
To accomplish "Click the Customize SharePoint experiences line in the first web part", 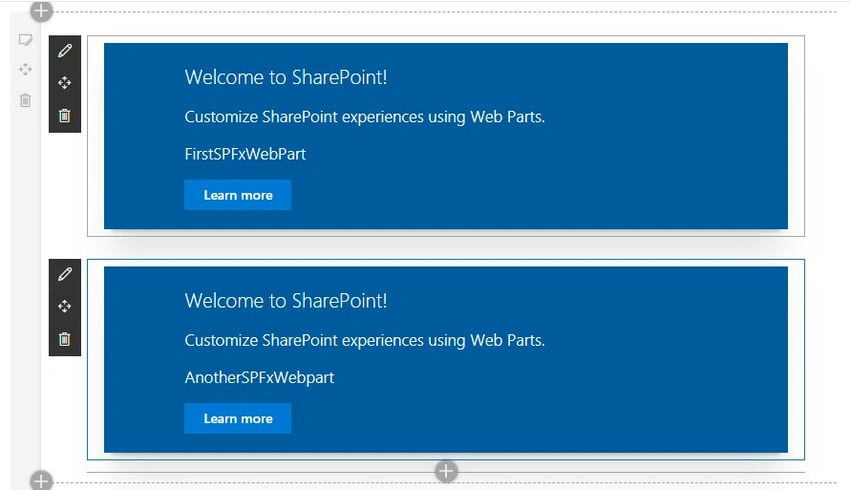I will [x=364, y=117].
